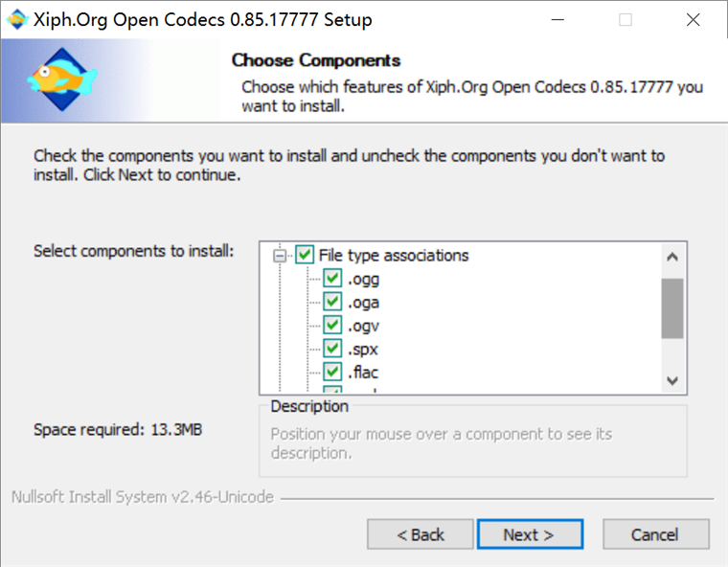Go back with the Back button
The width and height of the screenshot is (728, 567).
click(421, 534)
